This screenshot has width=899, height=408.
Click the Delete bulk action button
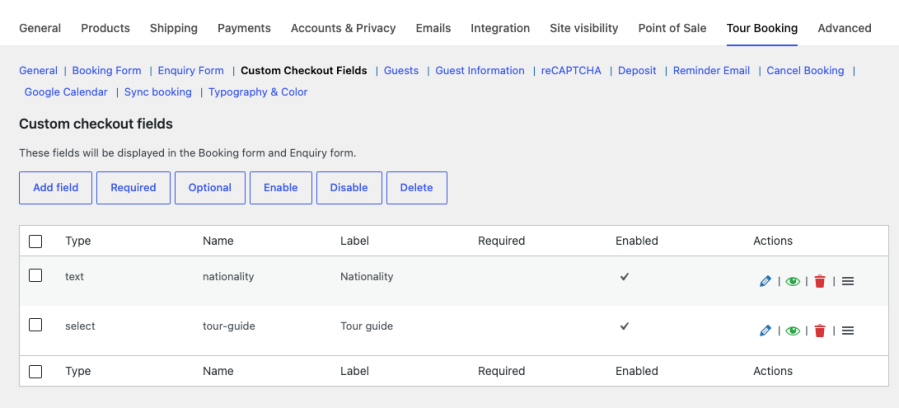pyautogui.click(x=416, y=188)
